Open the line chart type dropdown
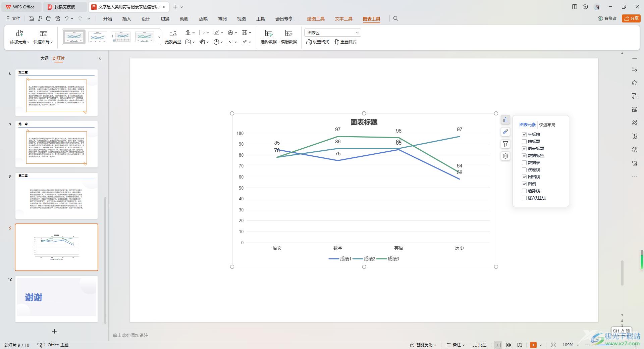 click(x=218, y=33)
